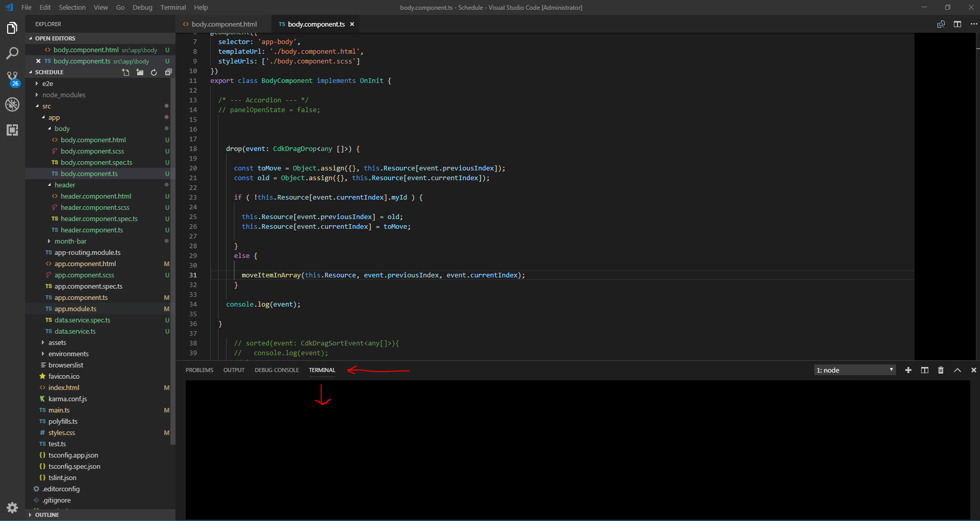980x521 pixels.
Task: Collapse all folders using Collapse Folders icon
Action: tap(168, 72)
